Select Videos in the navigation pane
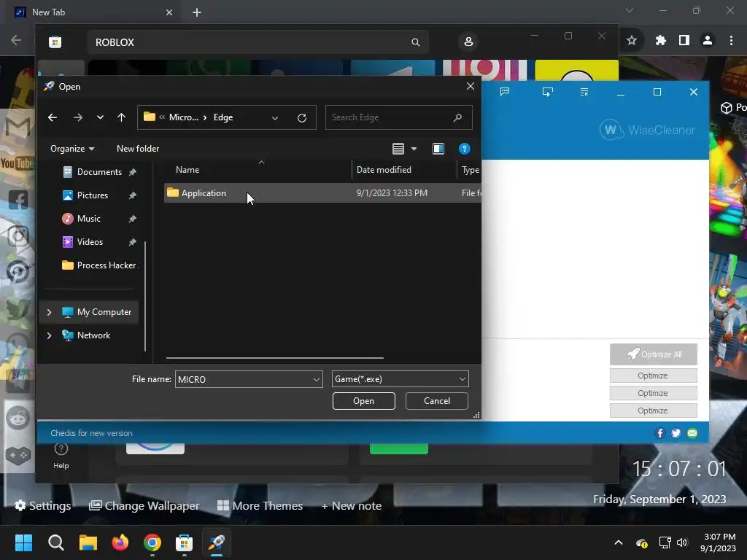The height and width of the screenshot is (560, 747). (90, 242)
